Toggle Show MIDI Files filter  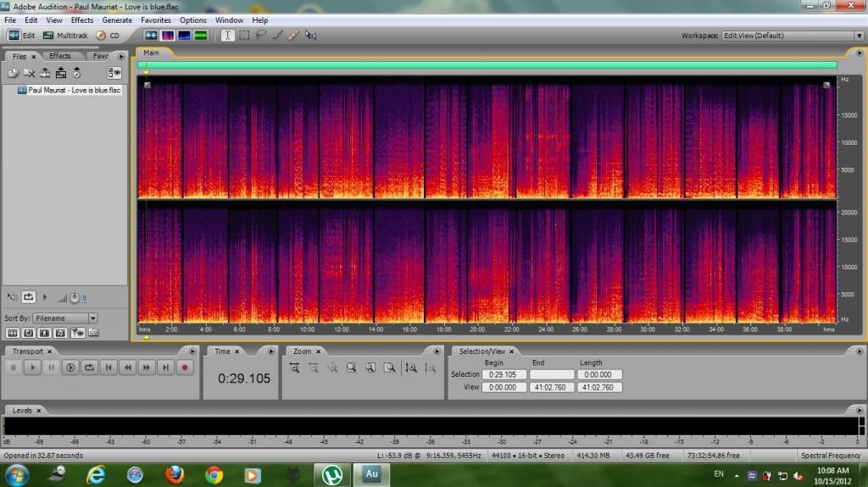60,333
